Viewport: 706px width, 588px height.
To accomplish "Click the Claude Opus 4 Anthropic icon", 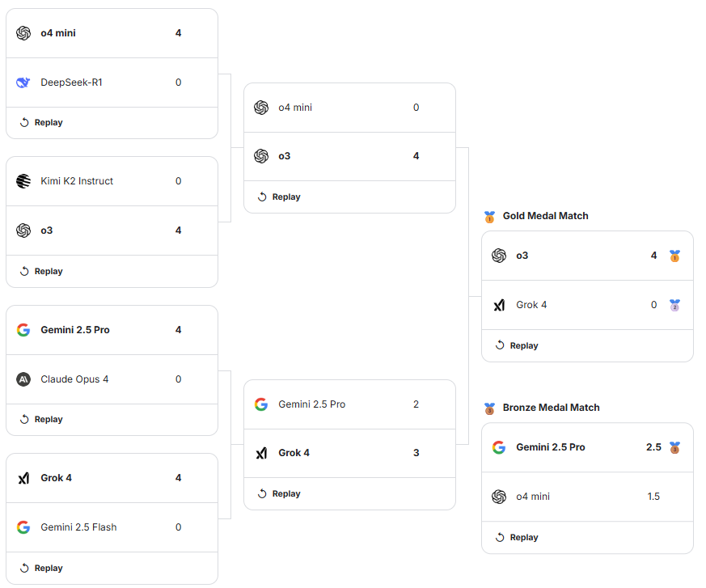I will click(x=23, y=379).
